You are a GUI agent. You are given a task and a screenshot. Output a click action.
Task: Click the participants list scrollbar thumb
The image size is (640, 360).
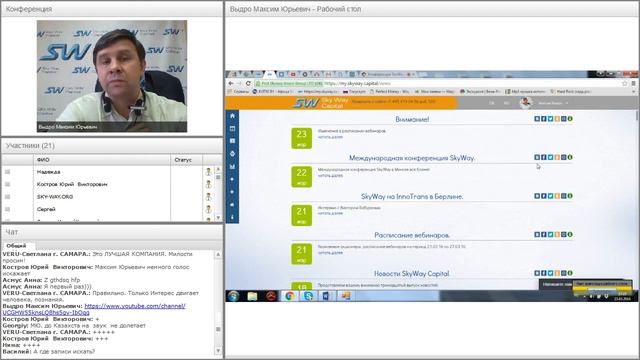tap(218, 177)
